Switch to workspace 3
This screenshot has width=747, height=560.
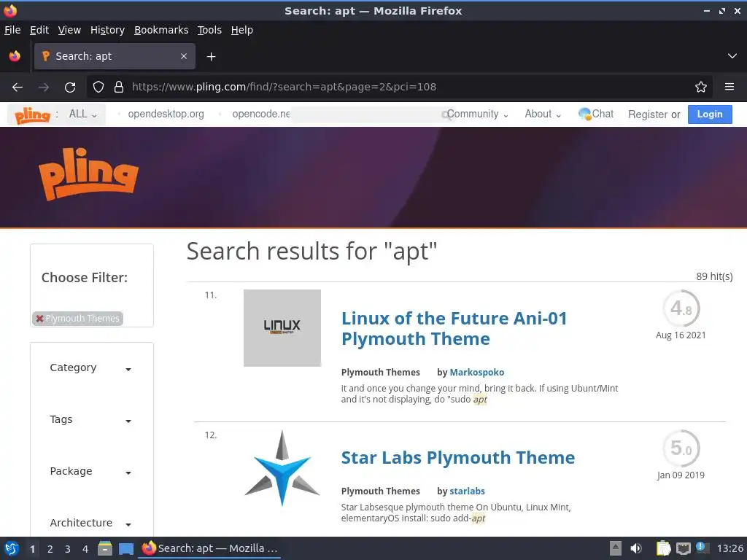pos(68,549)
